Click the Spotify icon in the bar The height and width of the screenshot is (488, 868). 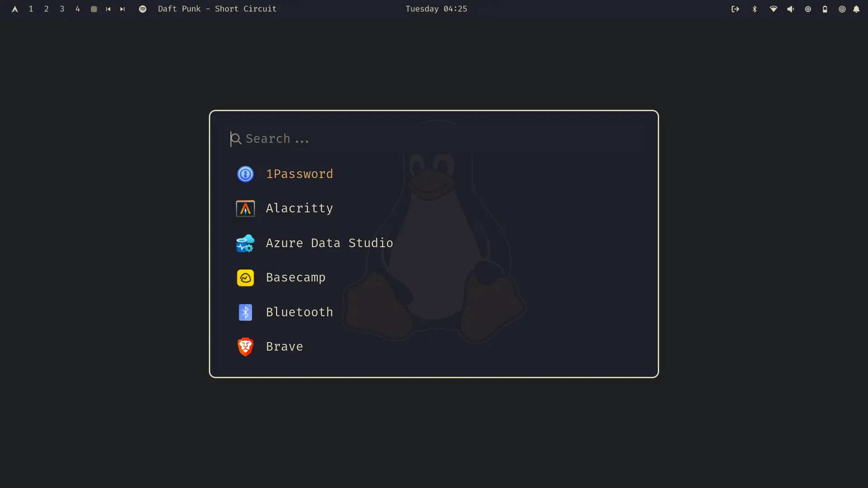click(x=142, y=9)
